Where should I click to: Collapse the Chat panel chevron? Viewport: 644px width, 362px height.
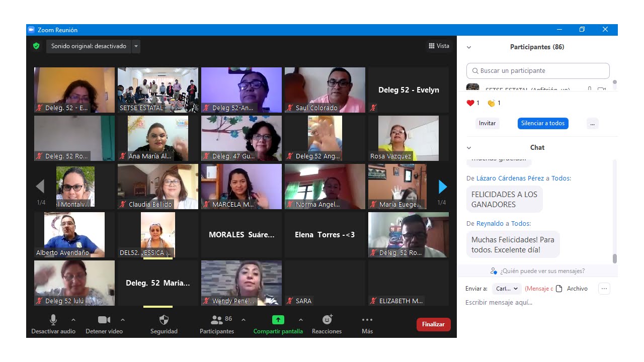[469, 148]
